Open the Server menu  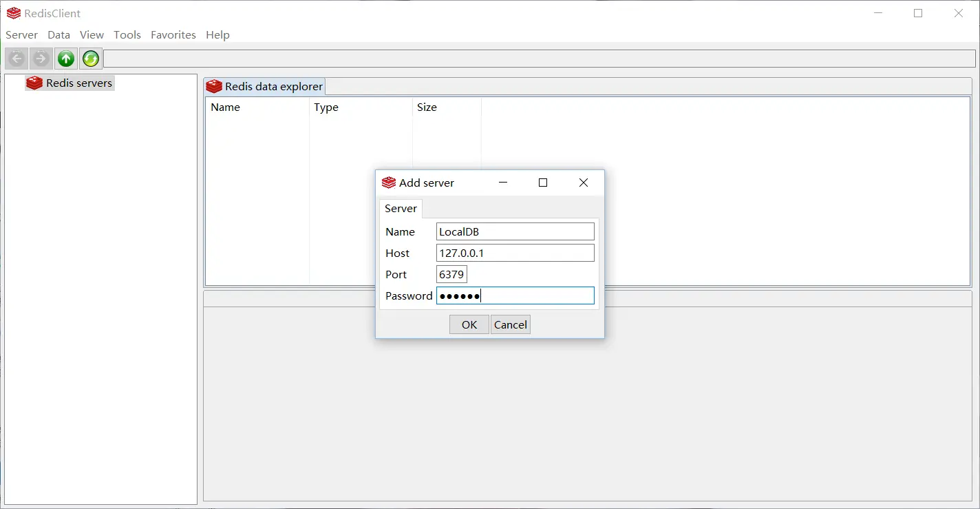click(21, 34)
